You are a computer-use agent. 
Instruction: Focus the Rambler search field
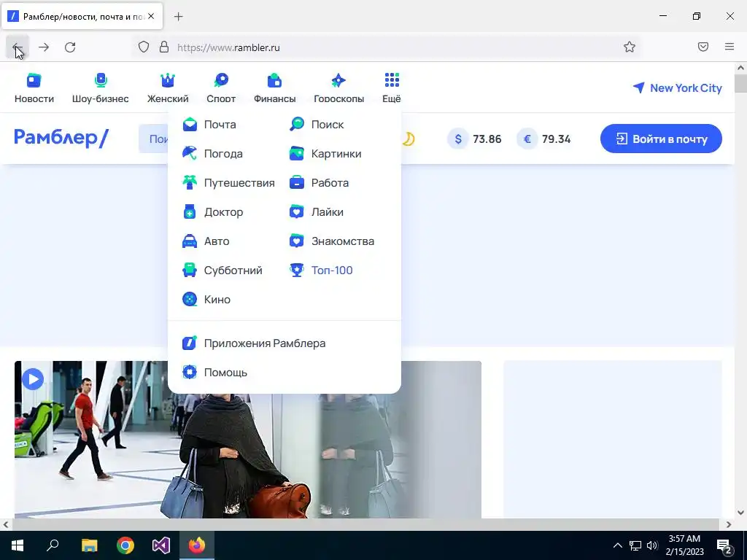(x=153, y=139)
